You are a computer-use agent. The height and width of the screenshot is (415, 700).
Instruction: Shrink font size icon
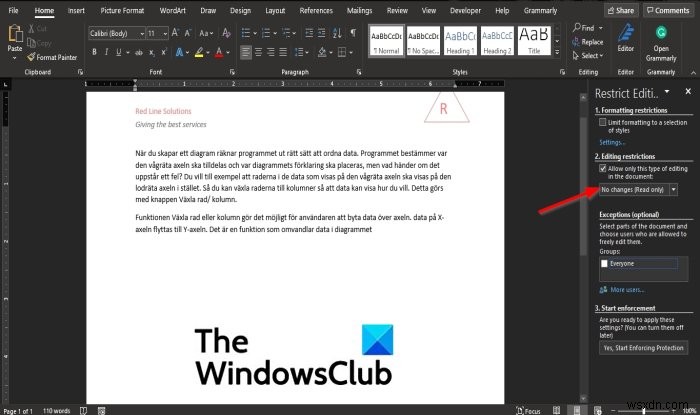click(188, 33)
